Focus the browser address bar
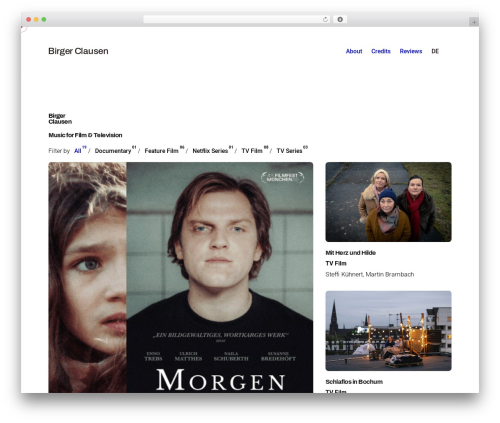Viewport: 500px width, 423px height. click(236, 20)
